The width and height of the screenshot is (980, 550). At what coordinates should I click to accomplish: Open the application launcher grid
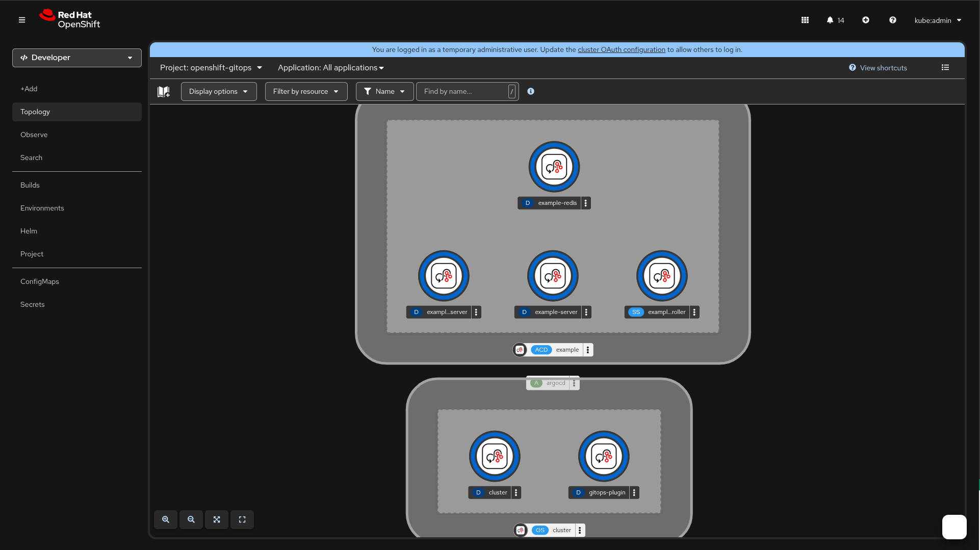805,20
